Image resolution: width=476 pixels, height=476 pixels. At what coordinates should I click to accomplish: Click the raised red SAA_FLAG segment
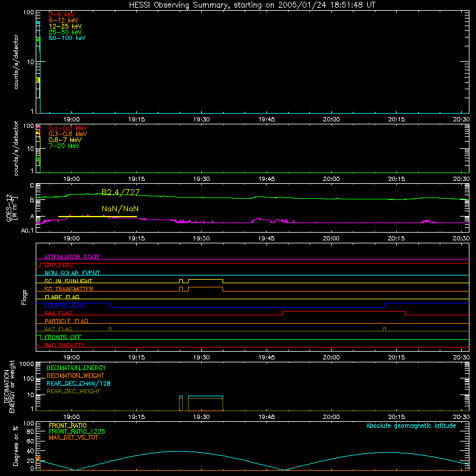[x=344, y=311]
